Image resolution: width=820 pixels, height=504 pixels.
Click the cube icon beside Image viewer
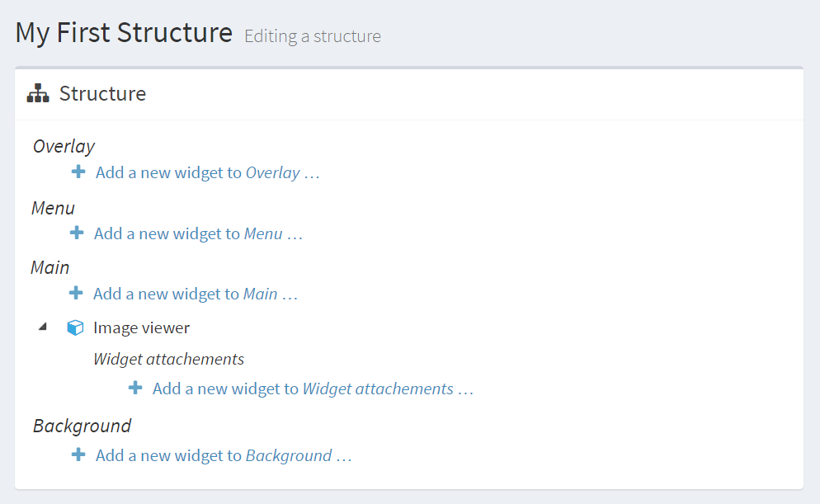coord(75,327)
